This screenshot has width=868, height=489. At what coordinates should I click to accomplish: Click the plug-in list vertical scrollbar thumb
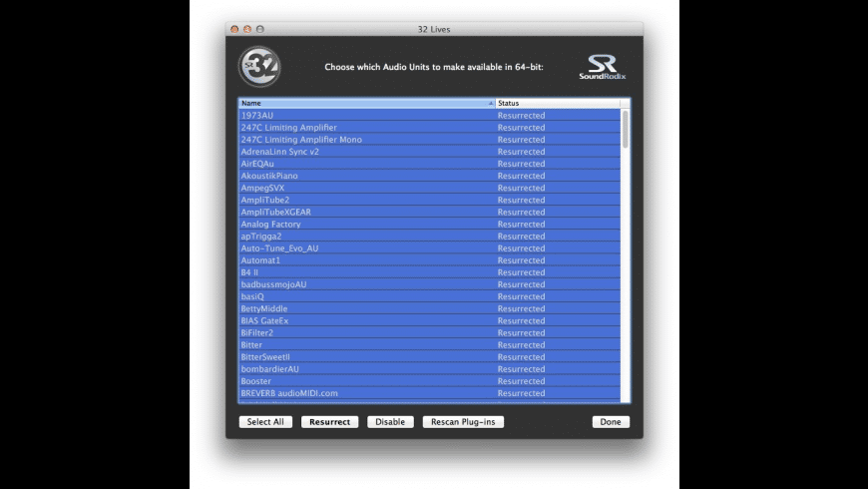click(626, 129)
